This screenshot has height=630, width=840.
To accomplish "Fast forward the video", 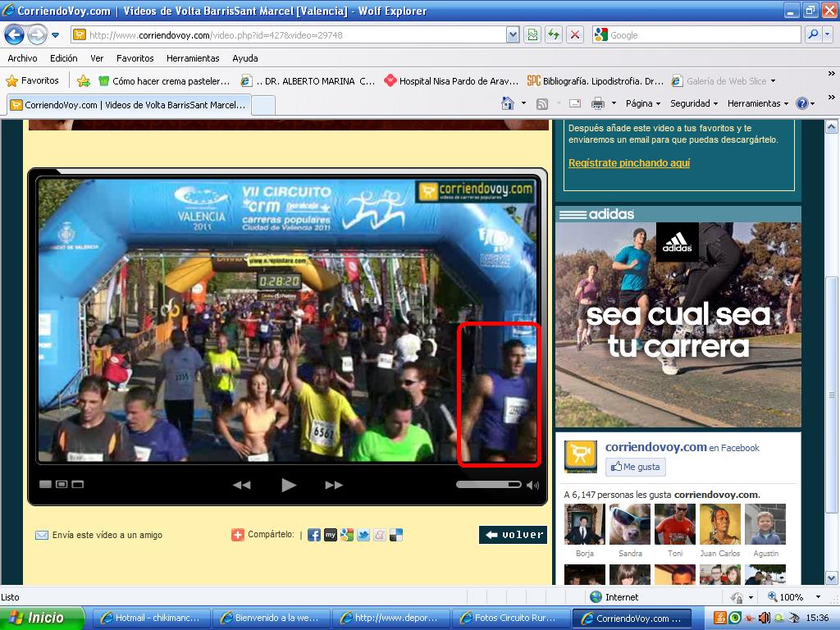I will tap(334, 485).
